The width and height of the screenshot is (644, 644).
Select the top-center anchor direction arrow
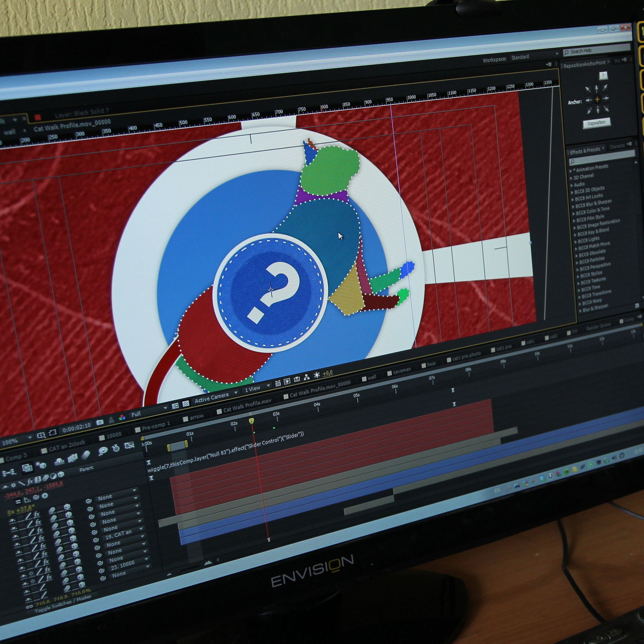pyautogui.click(x=596, y=89)
